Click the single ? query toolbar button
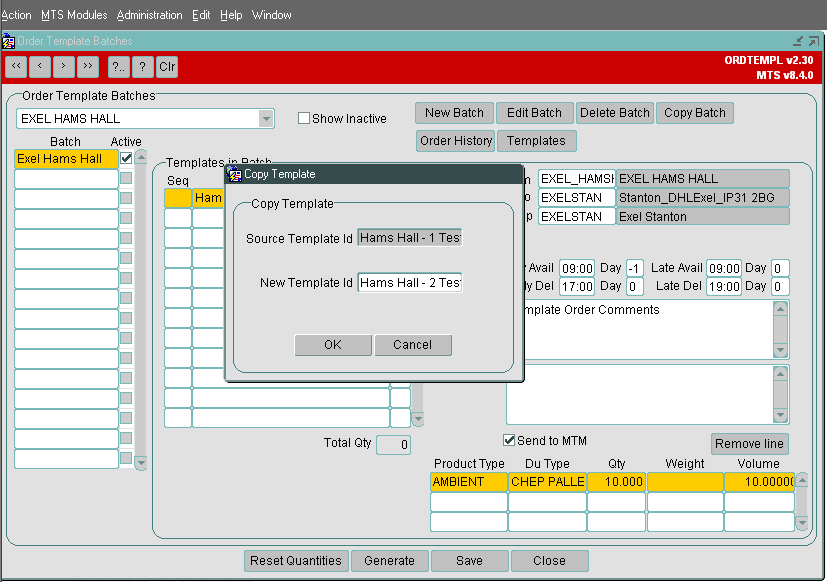The image size is (827, 582). coord(142,67)
